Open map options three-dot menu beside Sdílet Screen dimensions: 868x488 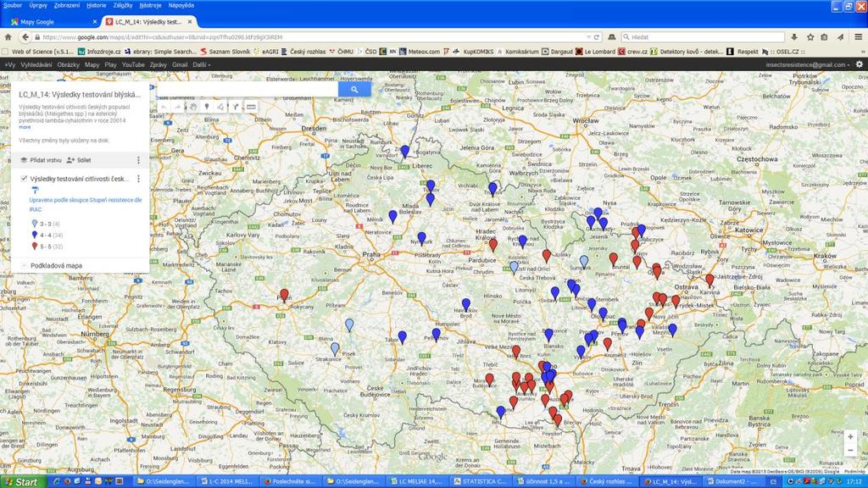click(138, 160)
